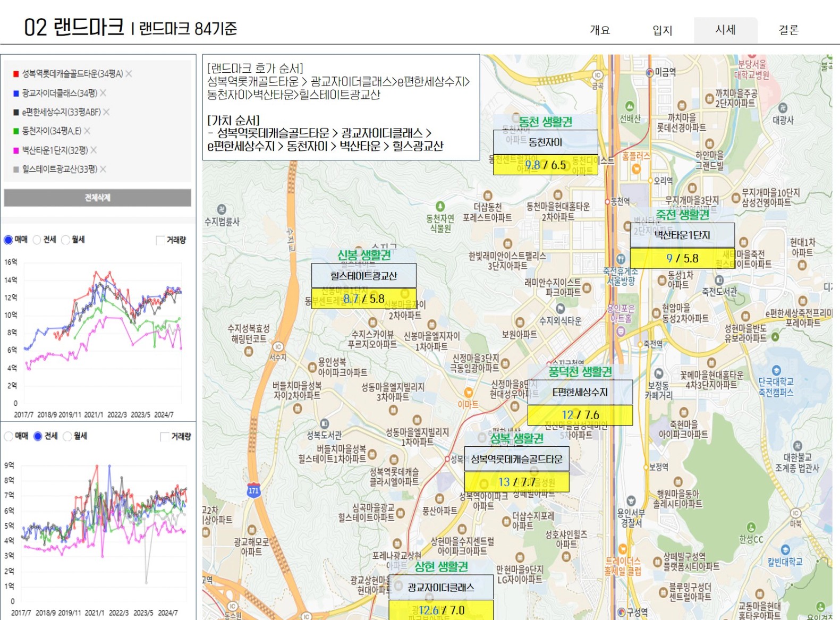Remove 힐스테이트광교산(33평) from the list
Screen dimensions: 840x620
103,169
